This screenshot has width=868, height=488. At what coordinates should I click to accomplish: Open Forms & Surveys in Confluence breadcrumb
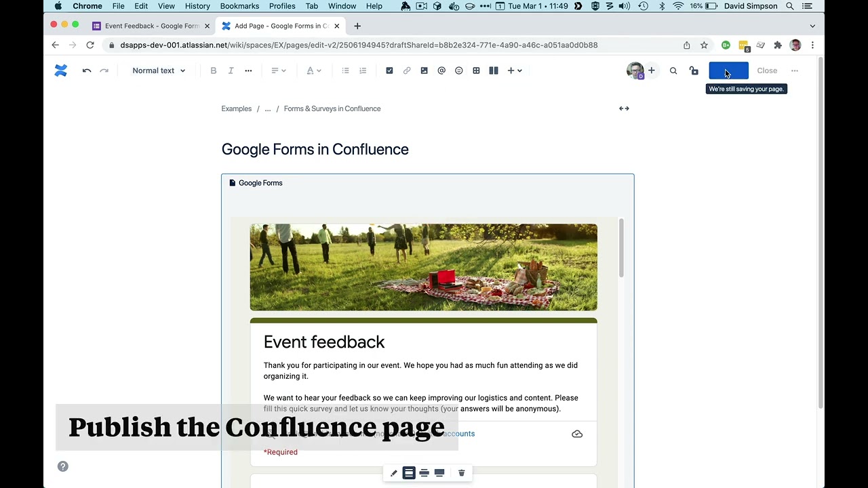[332, 108]
